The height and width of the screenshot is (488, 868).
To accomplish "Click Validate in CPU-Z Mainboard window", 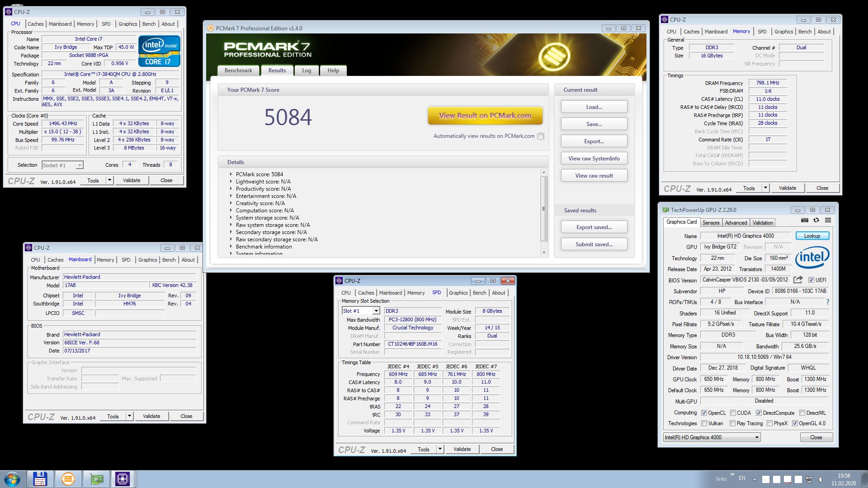I will tap(151, 416).
